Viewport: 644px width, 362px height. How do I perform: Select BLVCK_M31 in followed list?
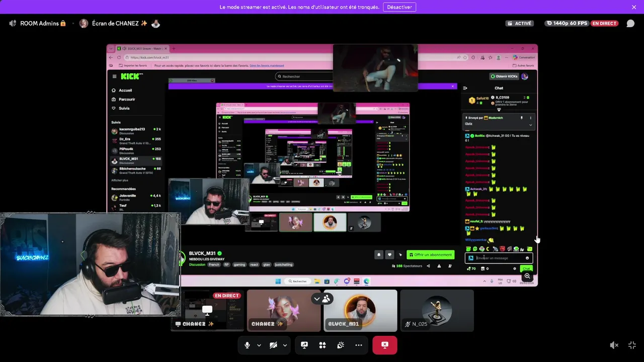(x=136, y=160)
